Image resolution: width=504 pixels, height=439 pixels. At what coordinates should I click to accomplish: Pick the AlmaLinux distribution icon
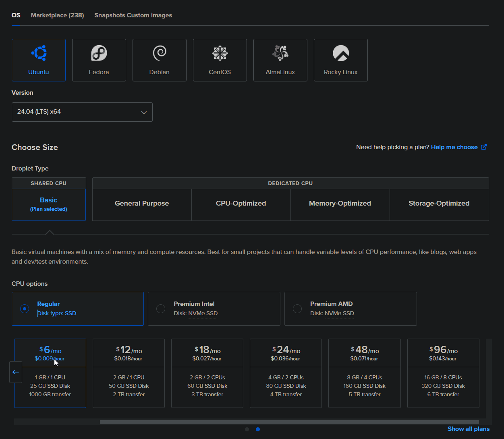click(x=280, y=60)
